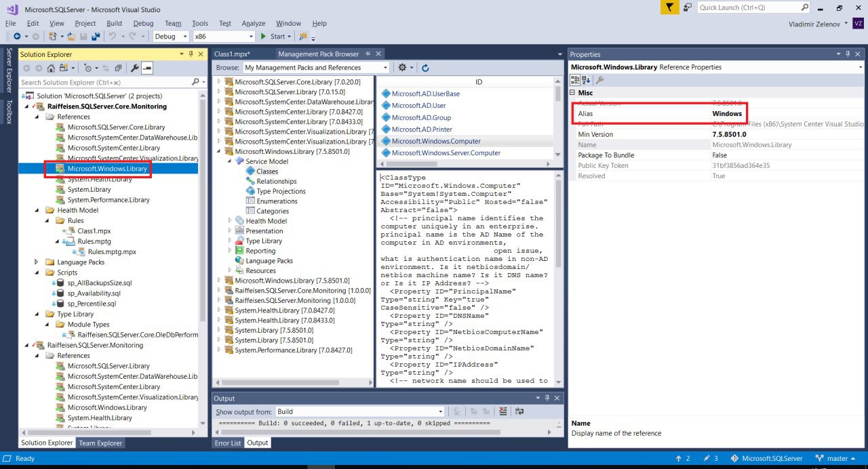Toggle Preview Selected Items in Solution Explorer

(146, 68)
